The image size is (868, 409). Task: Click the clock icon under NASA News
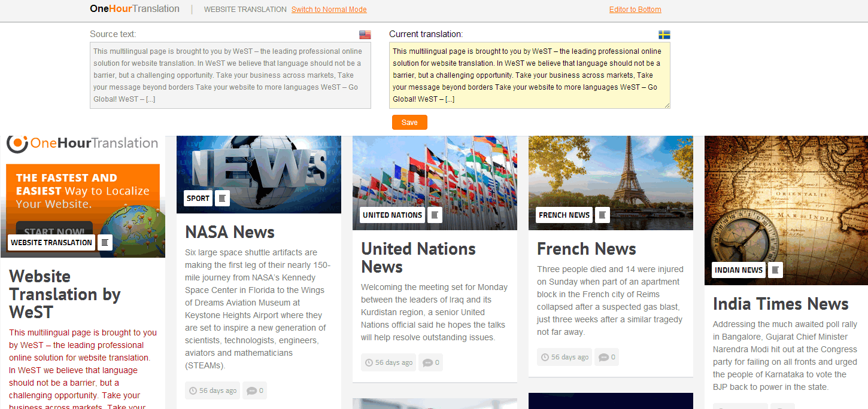point(193,391)
